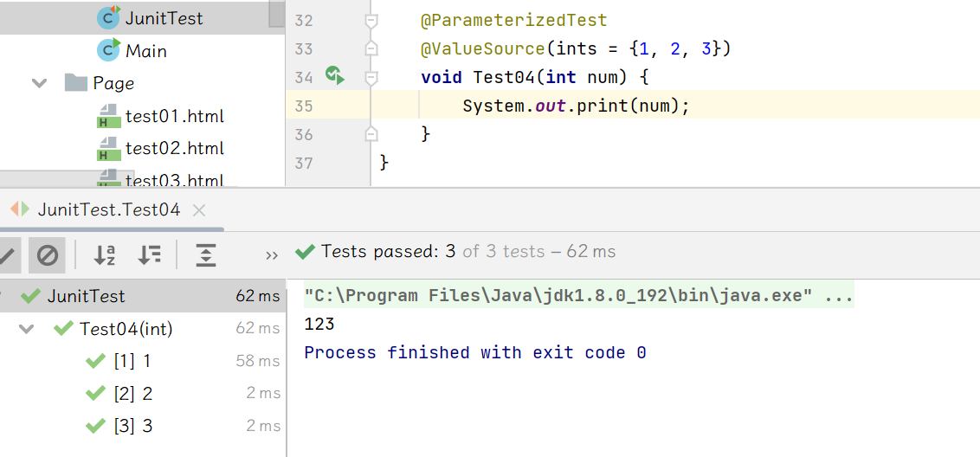Image resolution: width=980 pixels, height=457 pixels.
Task: Toggle fold end marker at line 36
Action: click(x=371, y=133)
